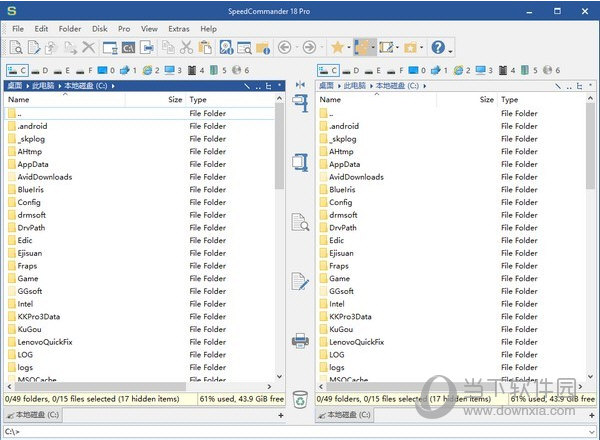Screen dimensions: 600x440
Task: Expand the arrow after 本地磁盘 (C:) in right path
Action: (x=425, y=86)
